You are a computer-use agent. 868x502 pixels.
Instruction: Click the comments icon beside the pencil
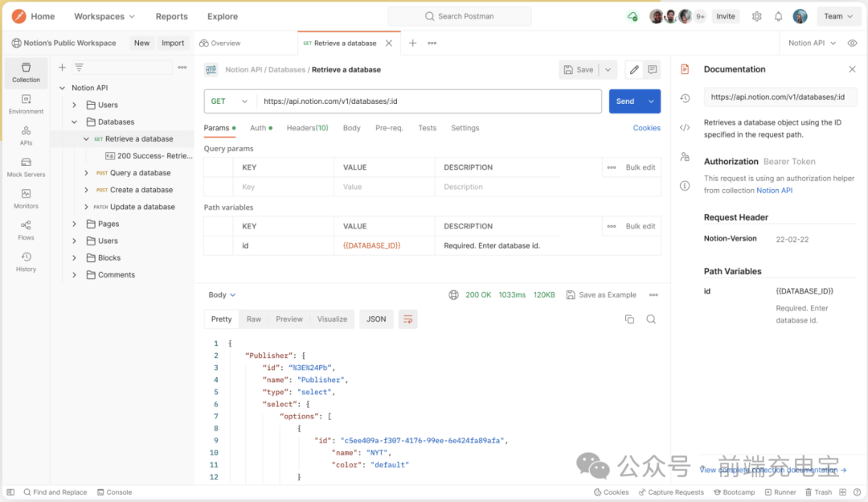(653, 70)
